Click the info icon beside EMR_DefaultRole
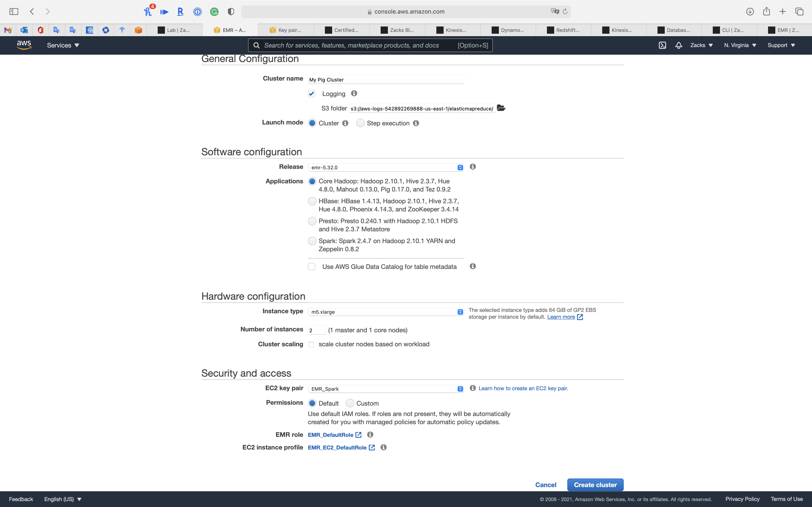The height and width of the screenshot is (507, 812). pyautogui.click(x=370, y=435)
